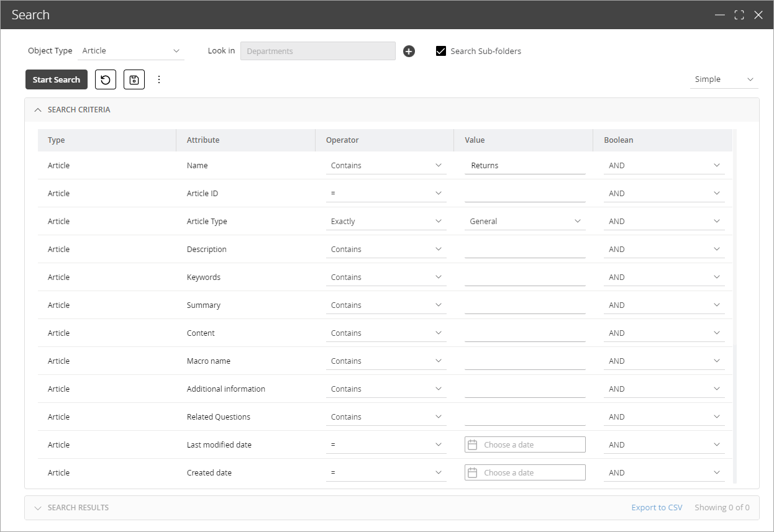Click the plus icon beside Departments field
The image size is (774, 532).
point(409,51)
